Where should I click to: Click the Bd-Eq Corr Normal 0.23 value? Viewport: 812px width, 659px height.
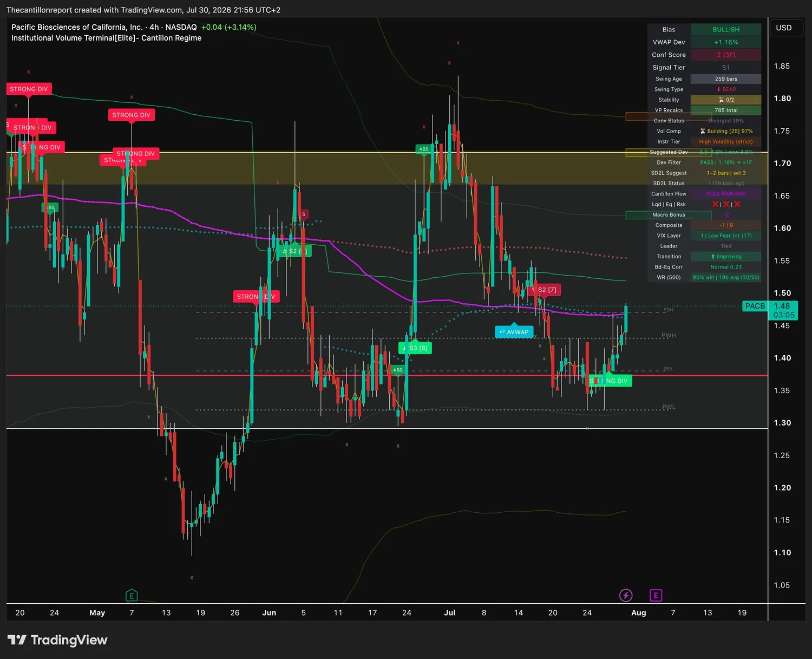(726, 267)
